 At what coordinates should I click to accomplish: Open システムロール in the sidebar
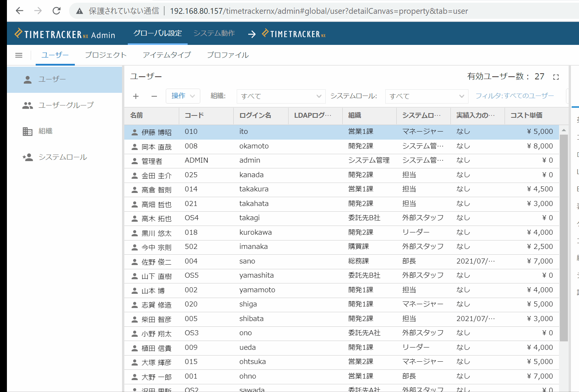(x=63, y=157)
